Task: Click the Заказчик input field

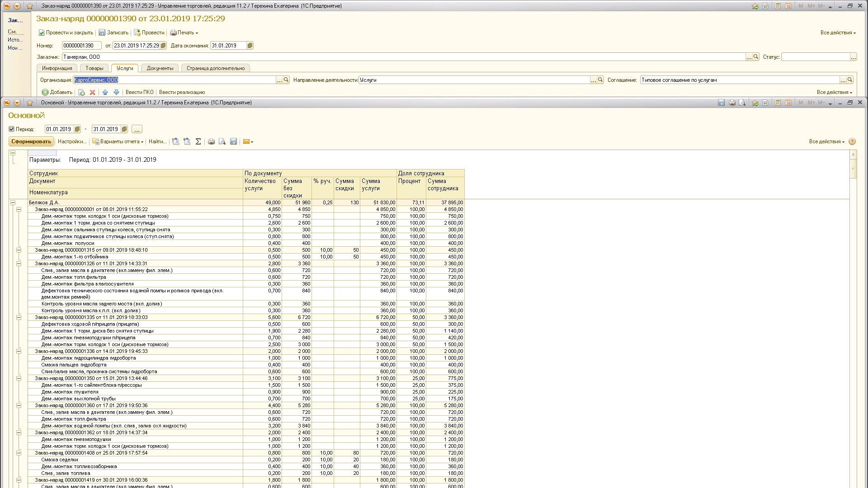Action: 402,57
